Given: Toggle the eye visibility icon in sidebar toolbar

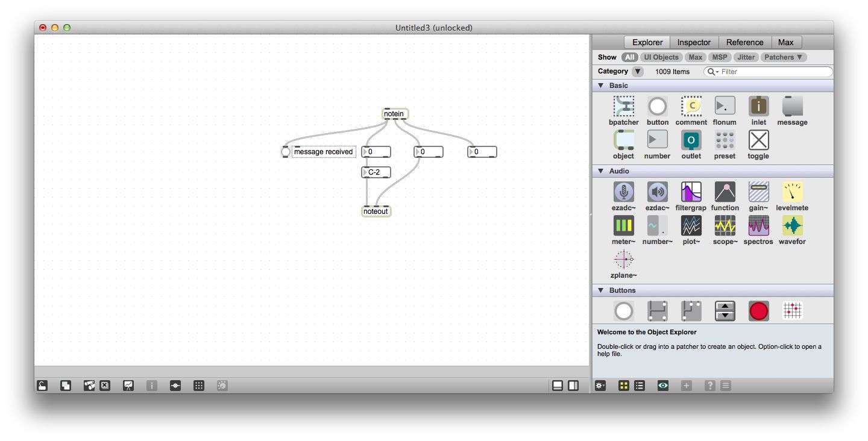Looking at the screenshot, I should point(662,385).
